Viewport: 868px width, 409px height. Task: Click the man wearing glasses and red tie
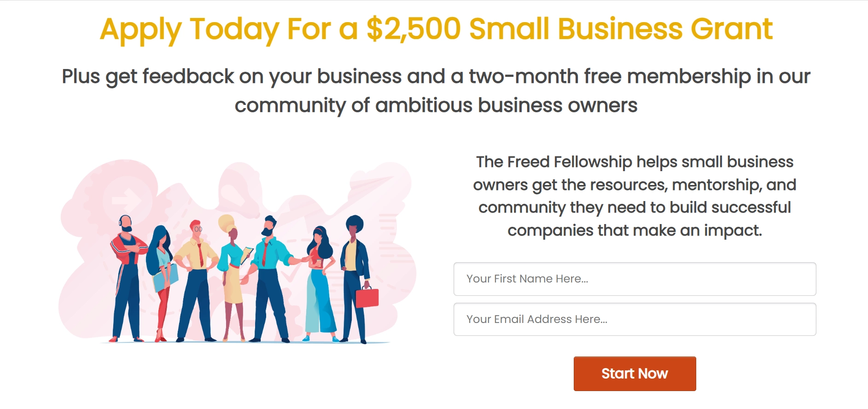[196, 281]
